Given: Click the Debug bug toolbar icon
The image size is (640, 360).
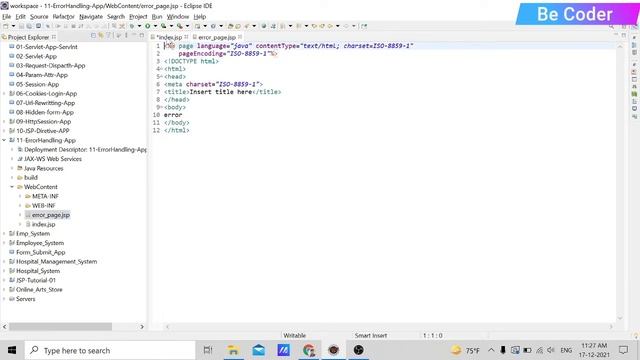Looking at the screenshot, I should pyautogui.click(x=132, y=26).
